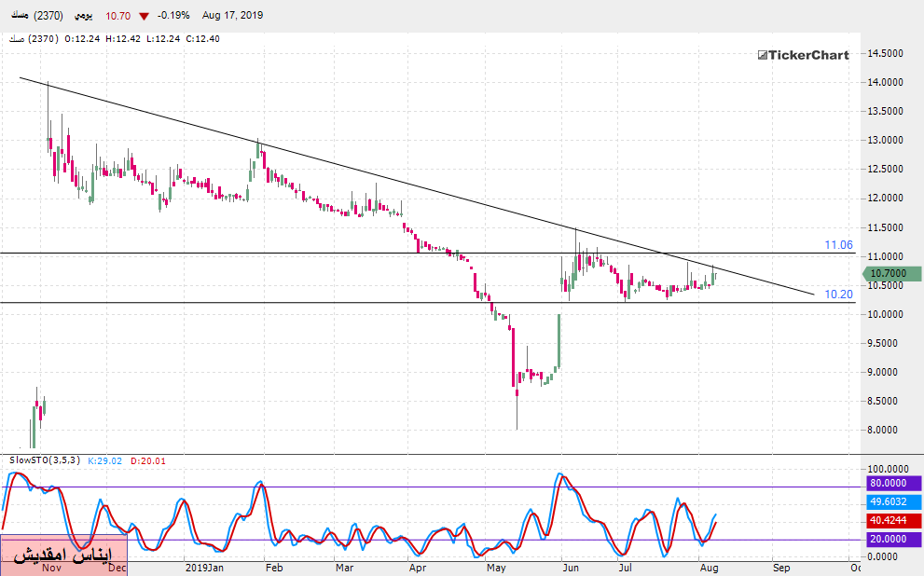The image size is (924, 576).
Task: Click the TickerChart logo icon
Action: (x=761, y=55)
